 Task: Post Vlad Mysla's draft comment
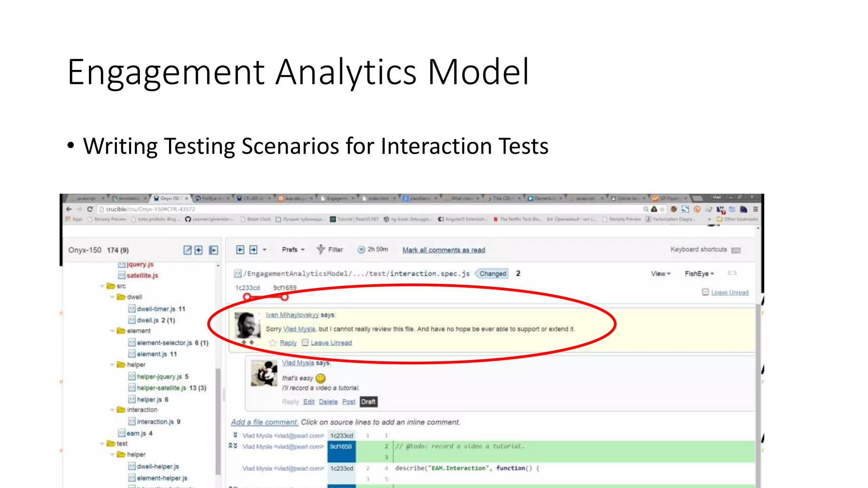[x=348, y=402]
